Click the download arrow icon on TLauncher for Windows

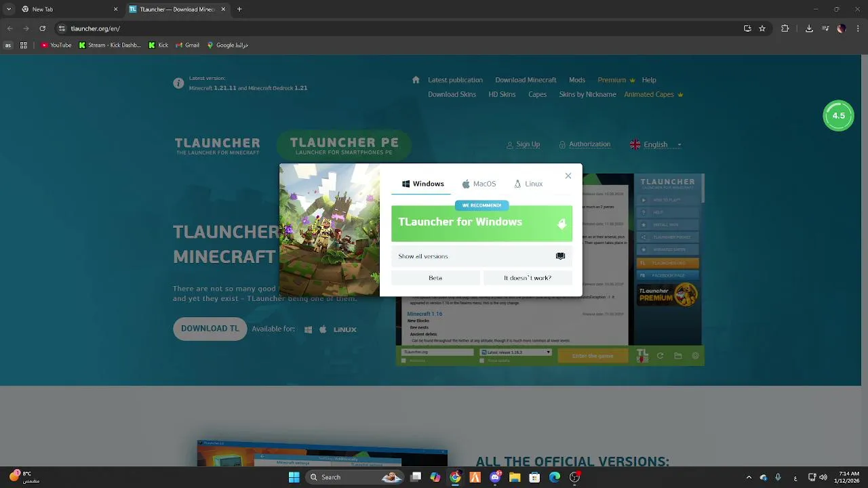pos(561,224)
